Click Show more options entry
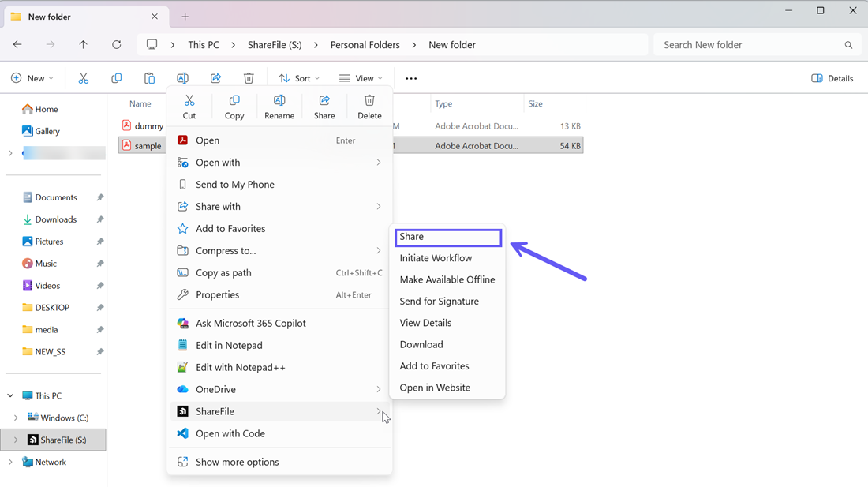 pyautogui.click(x=237, y=462)
